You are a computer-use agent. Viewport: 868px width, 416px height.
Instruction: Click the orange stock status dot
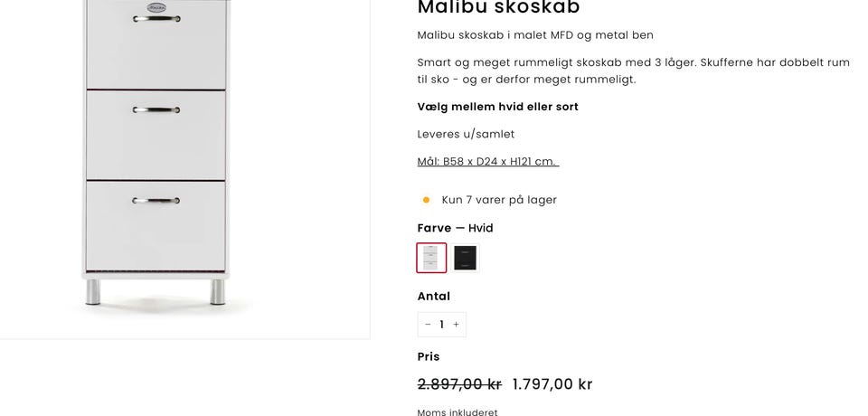click(x=426, y=200)
